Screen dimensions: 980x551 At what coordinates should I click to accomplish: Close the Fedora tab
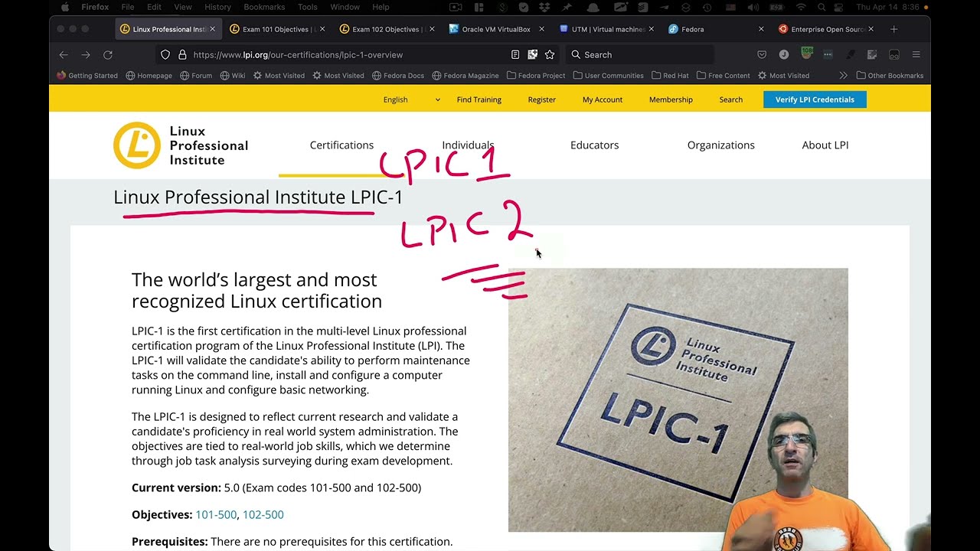pyautogui.click(x=761, y=29)
